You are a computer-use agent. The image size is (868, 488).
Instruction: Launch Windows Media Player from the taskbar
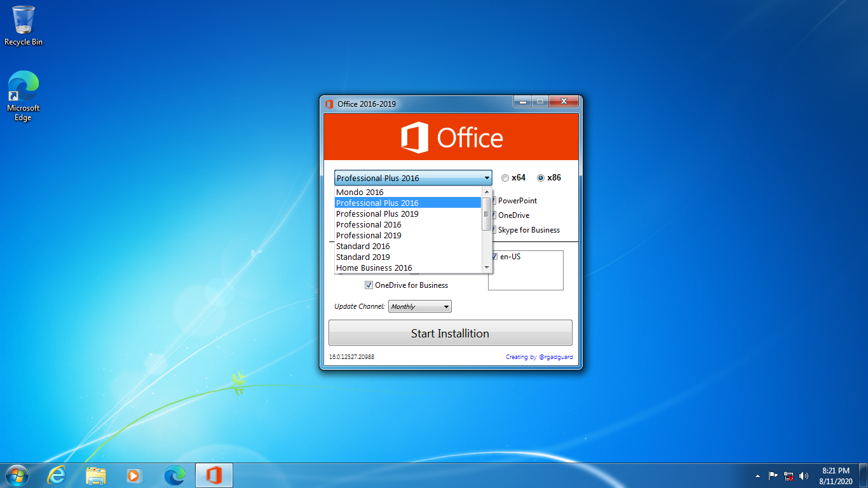[135, 475]
